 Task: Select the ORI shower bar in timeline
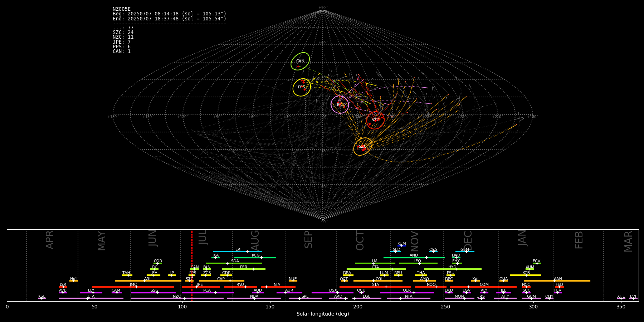(x=378, y=281)
